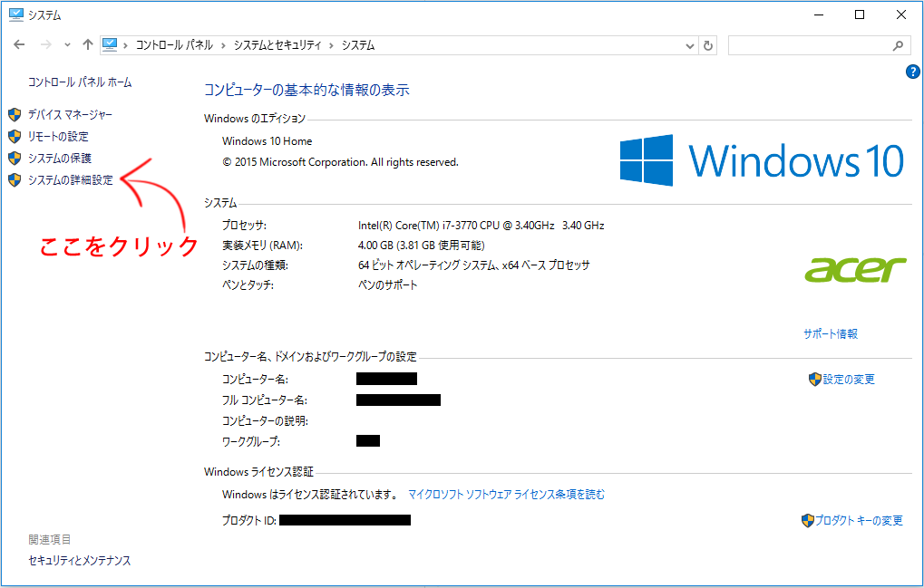The width and height of the screenshot is (924, 588).
Task: Minimize the システム window
Action: tap(819, 14)
